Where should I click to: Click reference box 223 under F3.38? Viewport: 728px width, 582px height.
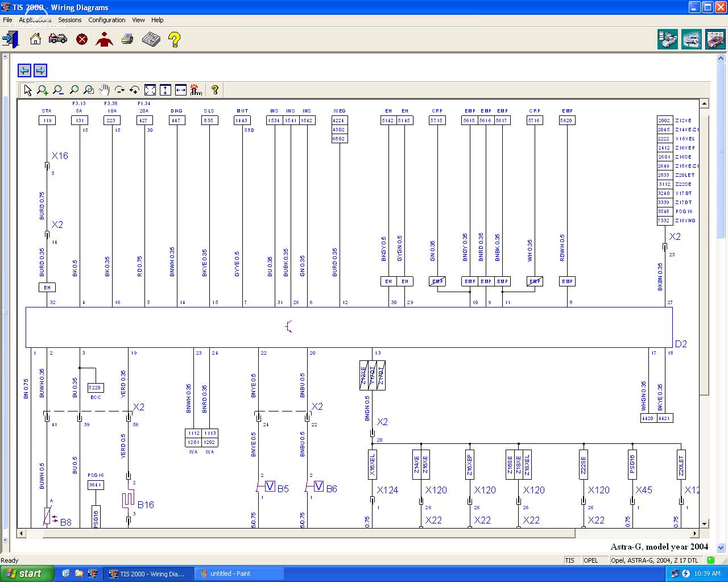click(x=111, y=120)
